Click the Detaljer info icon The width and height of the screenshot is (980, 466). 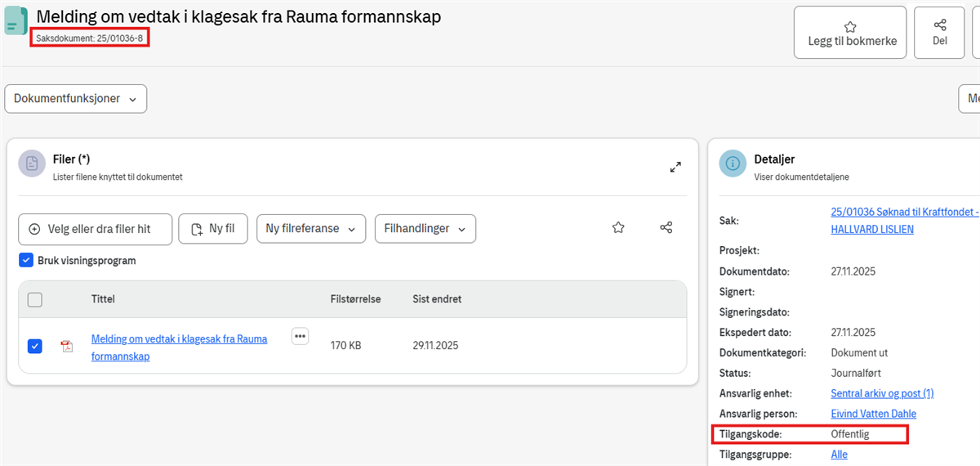pos(733,164)
